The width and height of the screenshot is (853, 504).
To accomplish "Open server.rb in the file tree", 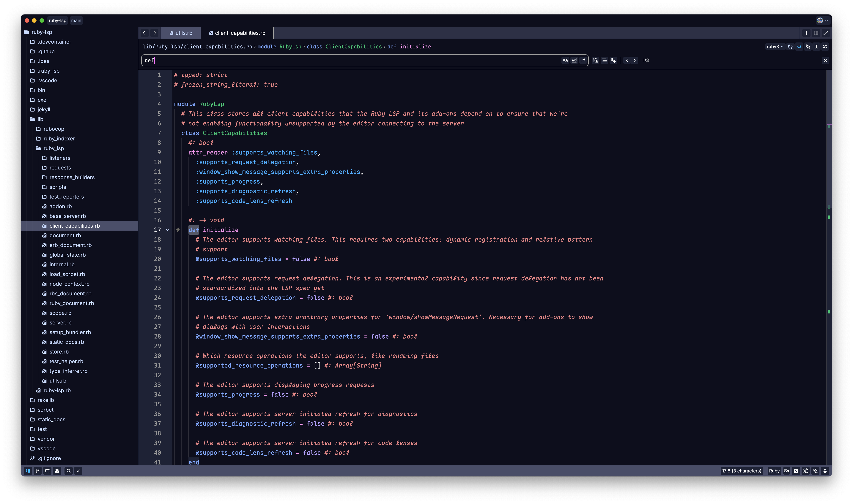I will [x=60, y=323].
